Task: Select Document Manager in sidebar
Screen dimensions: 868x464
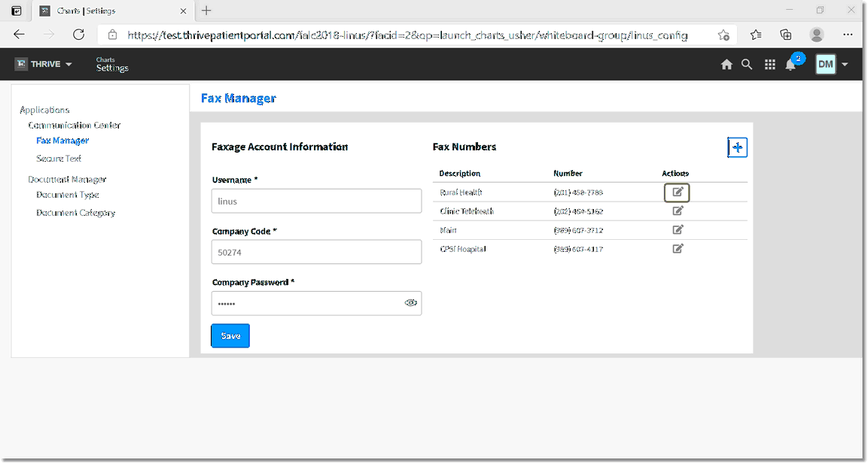Action: coord(67,179)
